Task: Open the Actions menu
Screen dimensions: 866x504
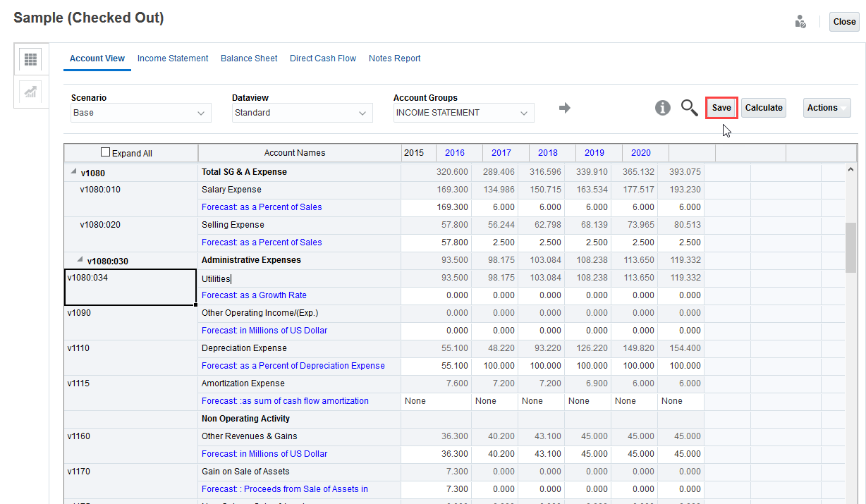Action: [x=827, y=108]
